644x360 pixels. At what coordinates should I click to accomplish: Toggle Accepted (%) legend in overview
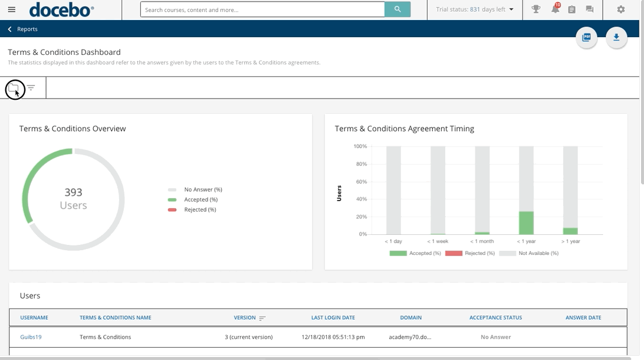pos(193,199)
